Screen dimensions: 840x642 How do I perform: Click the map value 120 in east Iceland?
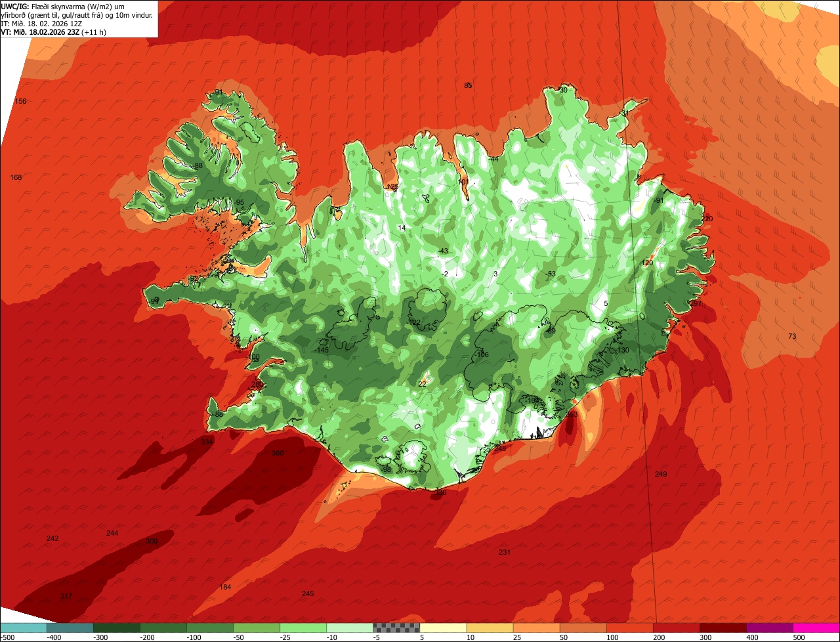pyautogui.click(x=647, y=263)
